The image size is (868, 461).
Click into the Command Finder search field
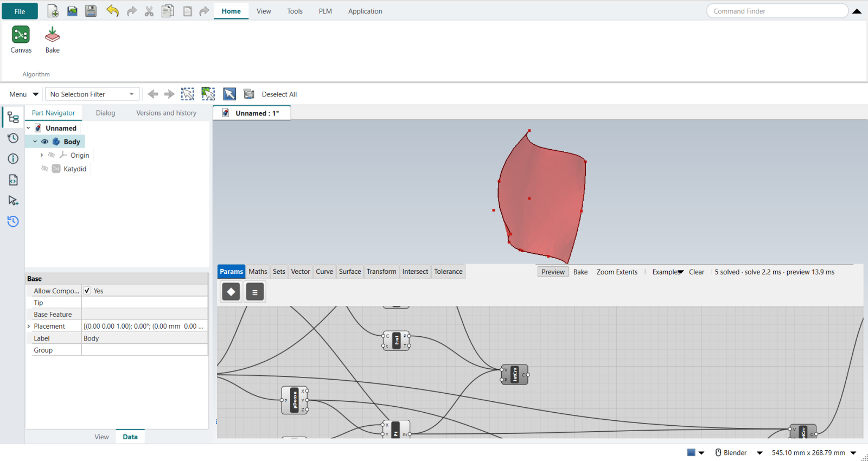777,11
